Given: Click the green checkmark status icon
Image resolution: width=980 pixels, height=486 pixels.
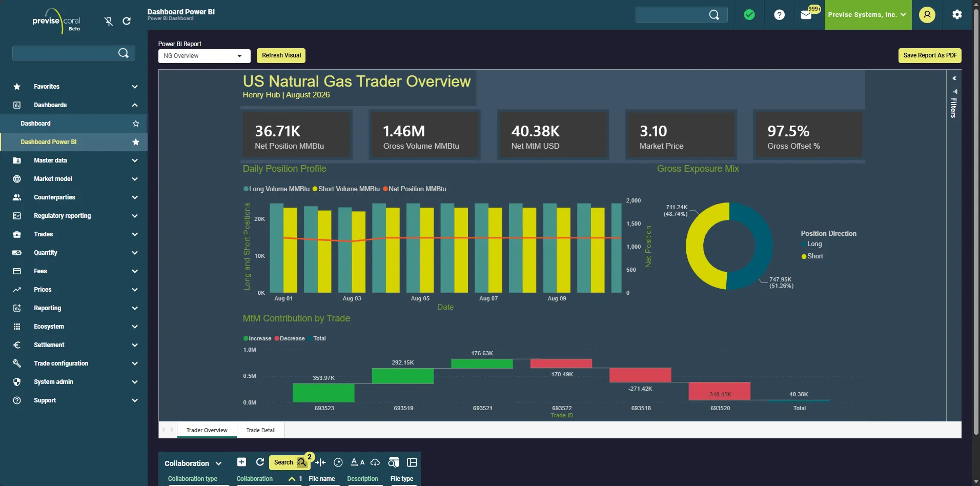Looking at the screenshot, I should [x=749, y=15].
